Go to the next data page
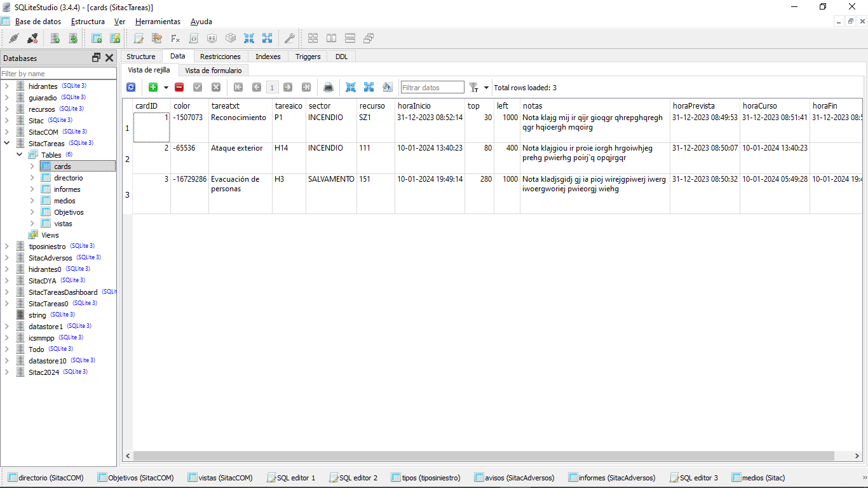The height and width of the screenshot is (488, 868). coord(288,87)
